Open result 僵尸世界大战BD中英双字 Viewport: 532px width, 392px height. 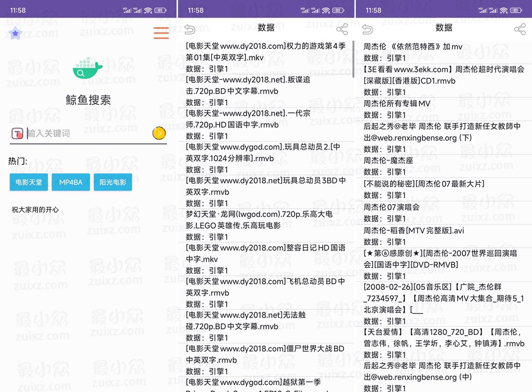point(265,360)
